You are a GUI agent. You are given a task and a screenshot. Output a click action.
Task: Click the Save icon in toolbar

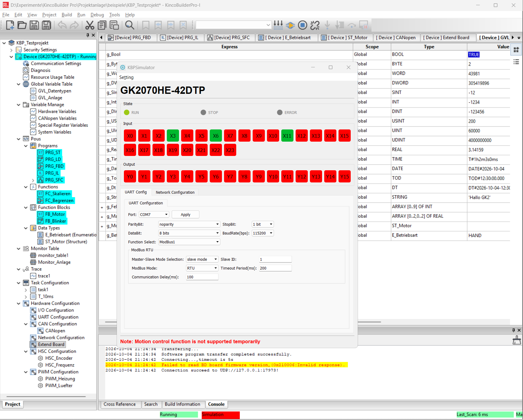(x=34, y=25)
